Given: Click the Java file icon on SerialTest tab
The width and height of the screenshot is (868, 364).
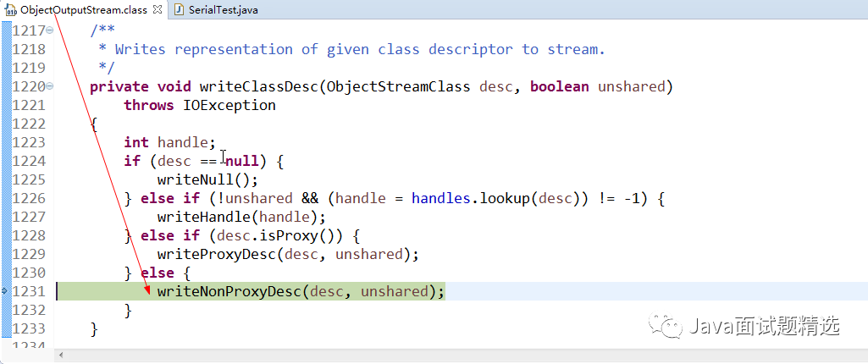Looking at the screenshot, I should [179, 10].
